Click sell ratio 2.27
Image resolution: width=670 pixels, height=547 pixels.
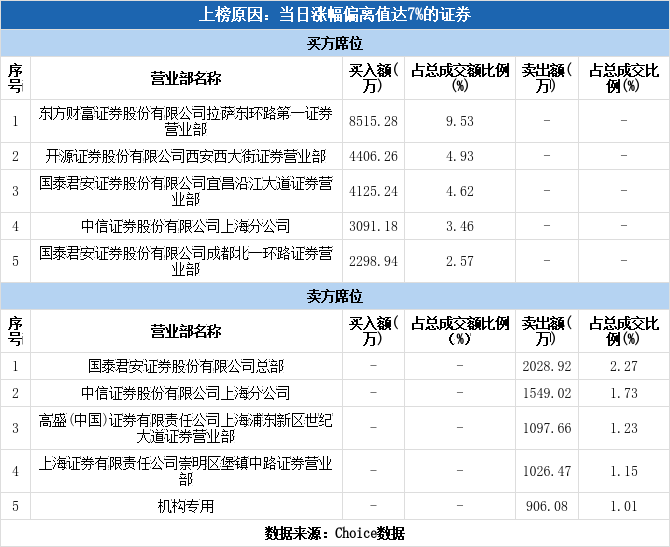click(624, 367)
